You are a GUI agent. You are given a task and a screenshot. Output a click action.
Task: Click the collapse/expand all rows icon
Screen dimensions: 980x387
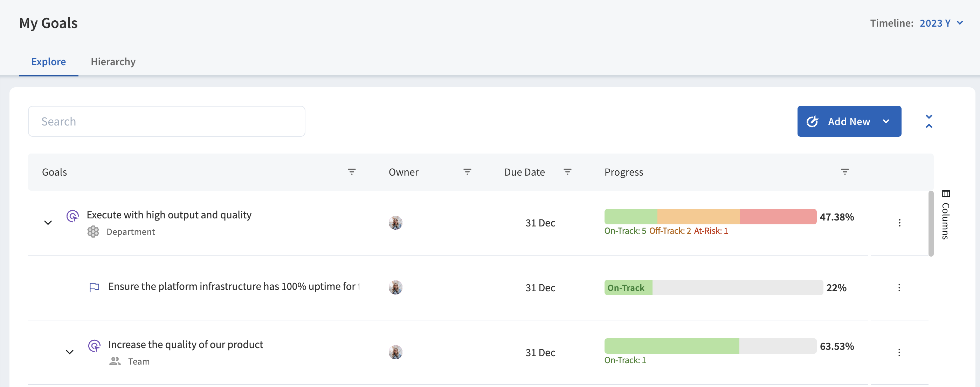pos(929,121)
